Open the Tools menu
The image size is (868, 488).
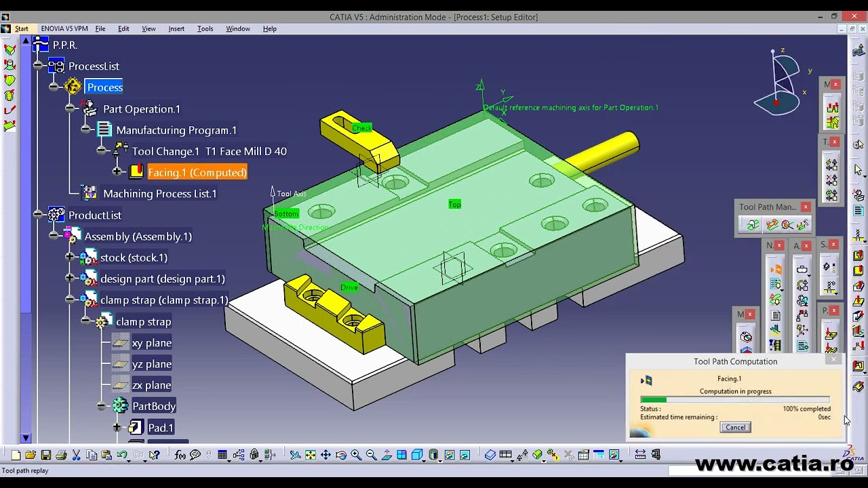205,28
